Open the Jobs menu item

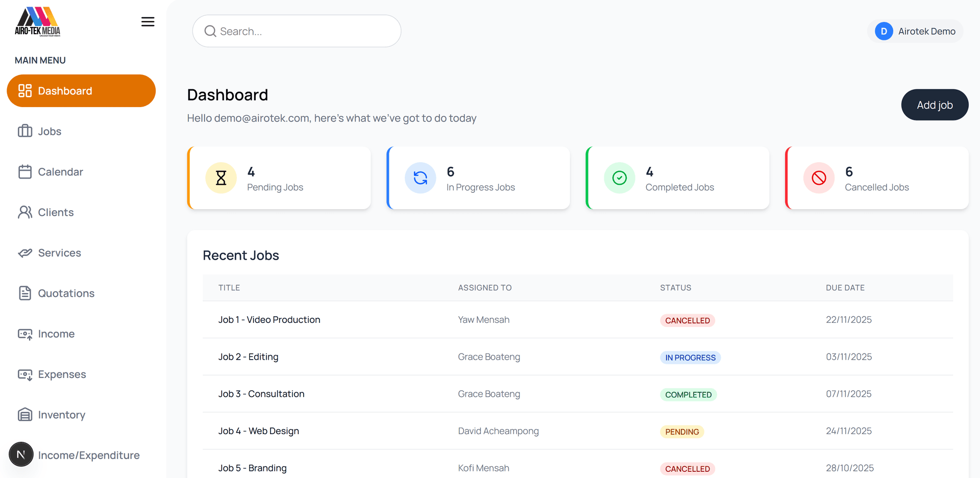50,132
